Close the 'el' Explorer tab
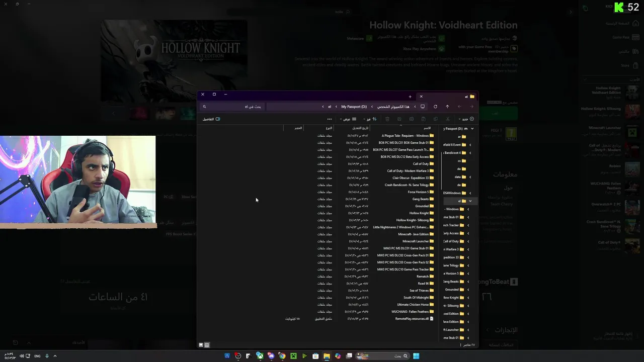 tap(421, 97)
